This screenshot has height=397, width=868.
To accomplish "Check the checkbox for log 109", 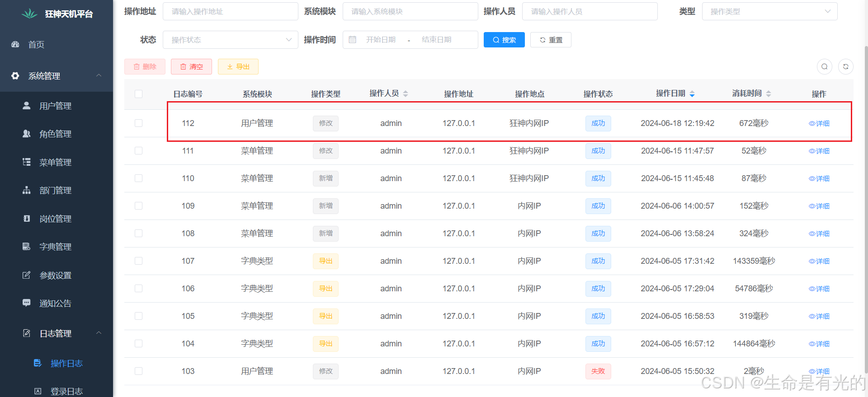I will (x=139, y=206).
